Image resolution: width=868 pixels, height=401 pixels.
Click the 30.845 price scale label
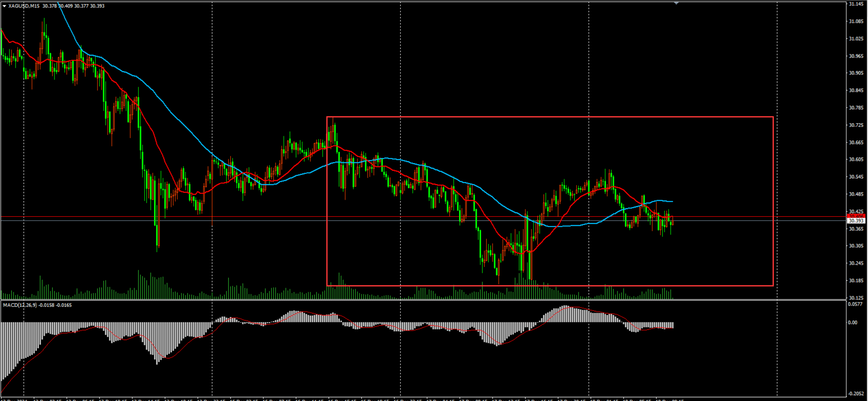click(856, 90)
